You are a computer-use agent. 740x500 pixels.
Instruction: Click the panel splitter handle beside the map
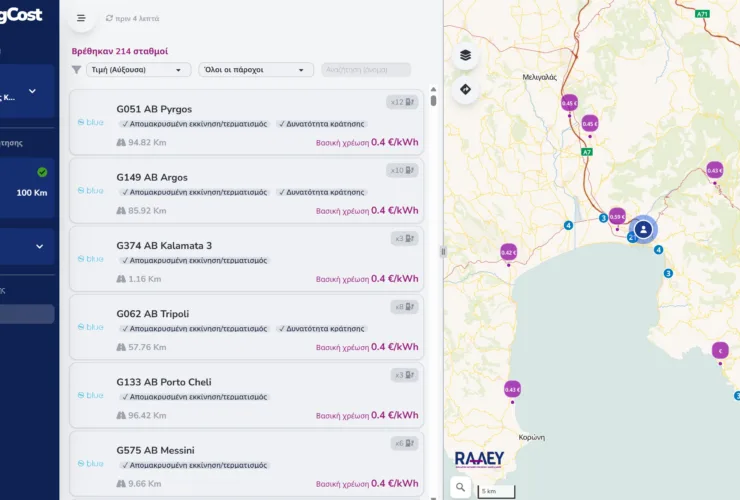click(443, 252)
